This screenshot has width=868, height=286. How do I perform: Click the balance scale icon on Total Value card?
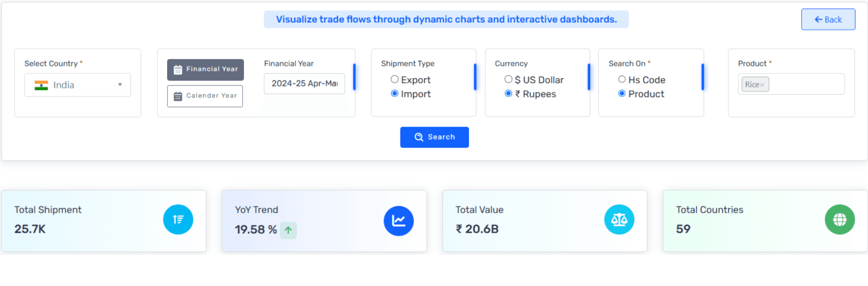(620, 219)
